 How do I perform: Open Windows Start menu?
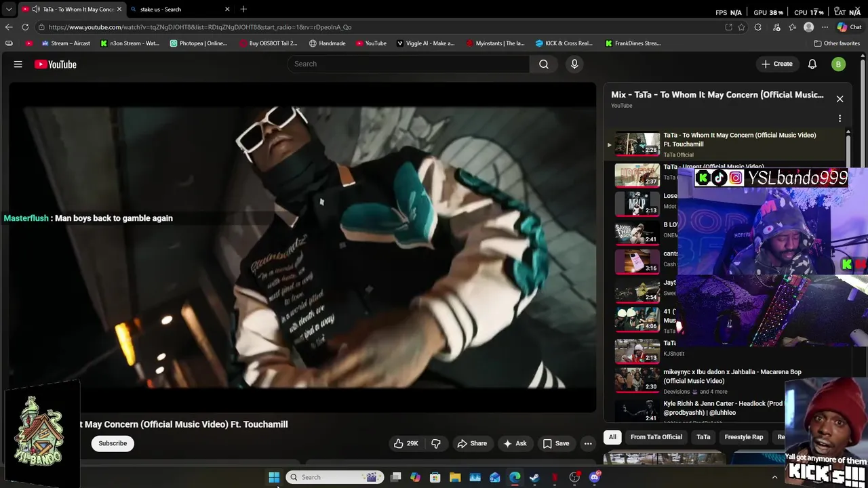[x=274, y=477]
